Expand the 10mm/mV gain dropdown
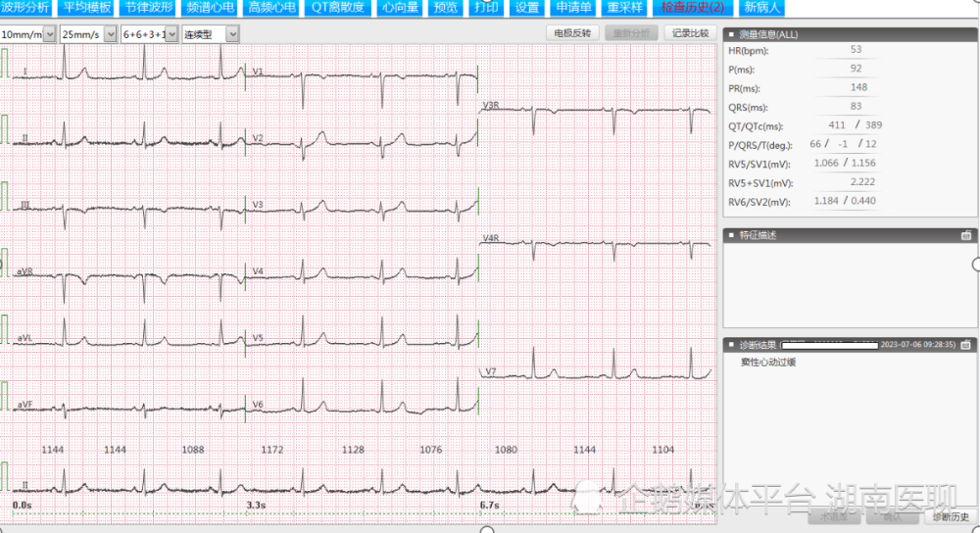 (x=50, y=34)
